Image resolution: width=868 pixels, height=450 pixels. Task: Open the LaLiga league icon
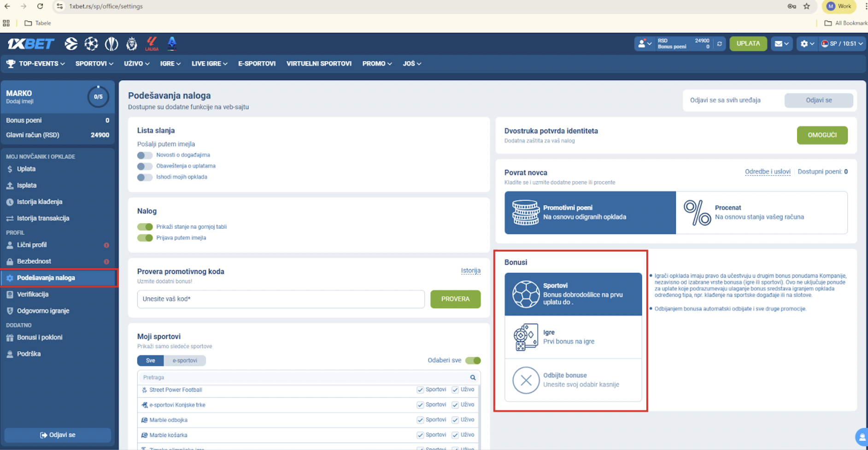(152, 43)
